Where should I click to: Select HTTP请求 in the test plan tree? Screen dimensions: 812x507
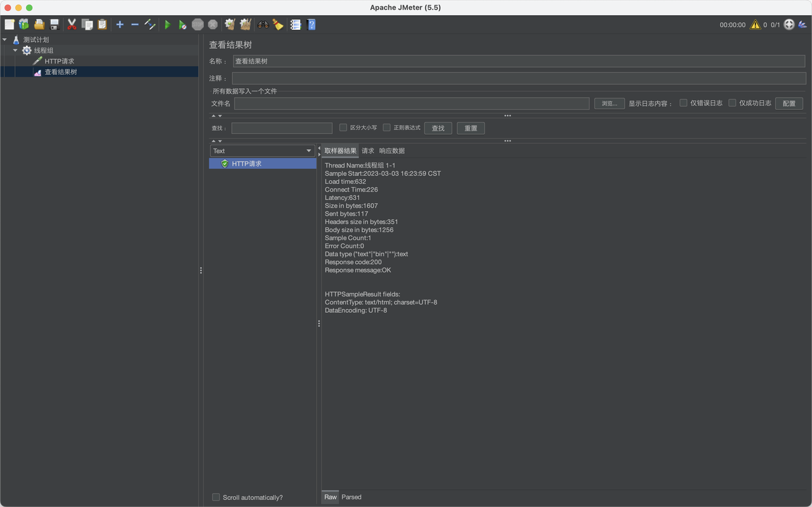59,61
